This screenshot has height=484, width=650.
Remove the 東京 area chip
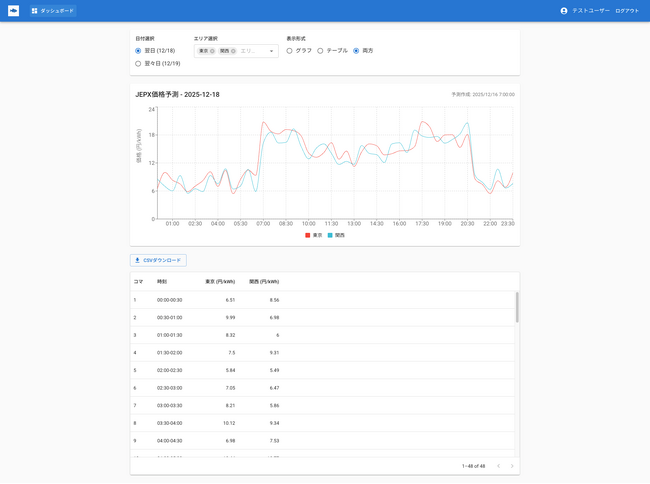[x=212, y=50]
